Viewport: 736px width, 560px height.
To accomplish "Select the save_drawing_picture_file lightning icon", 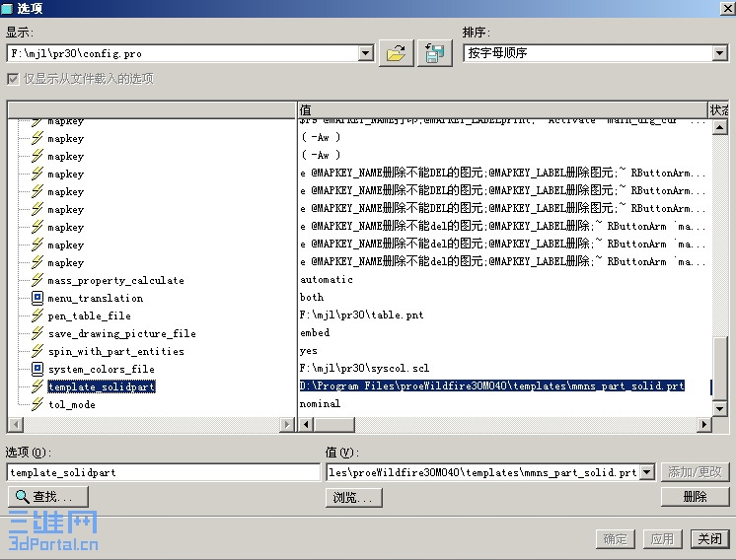I will click(37, 333).
